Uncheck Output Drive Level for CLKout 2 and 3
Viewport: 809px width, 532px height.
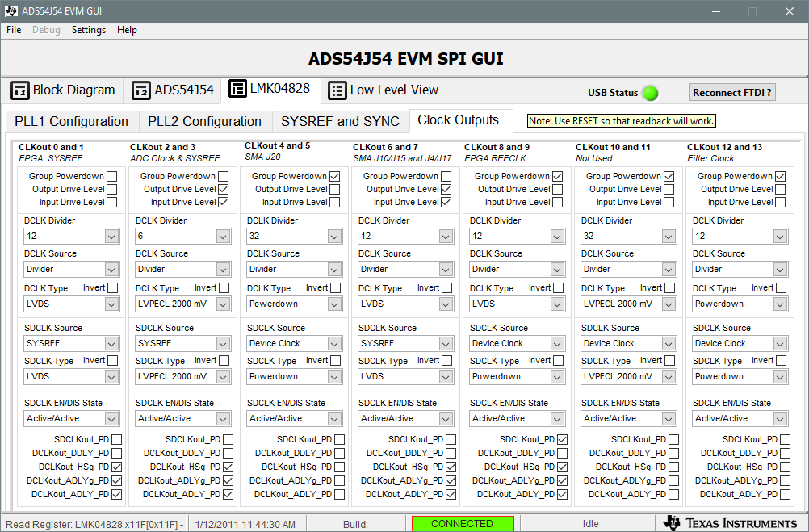224,190
